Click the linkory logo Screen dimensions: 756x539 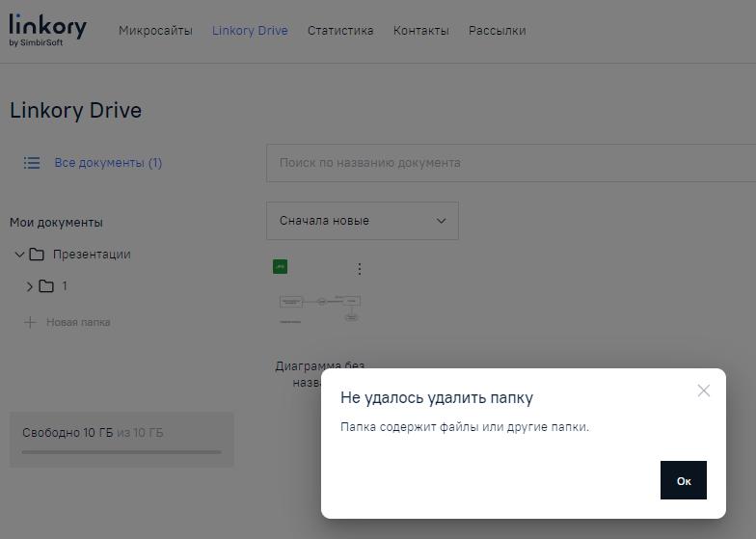(x=48, y=29)
